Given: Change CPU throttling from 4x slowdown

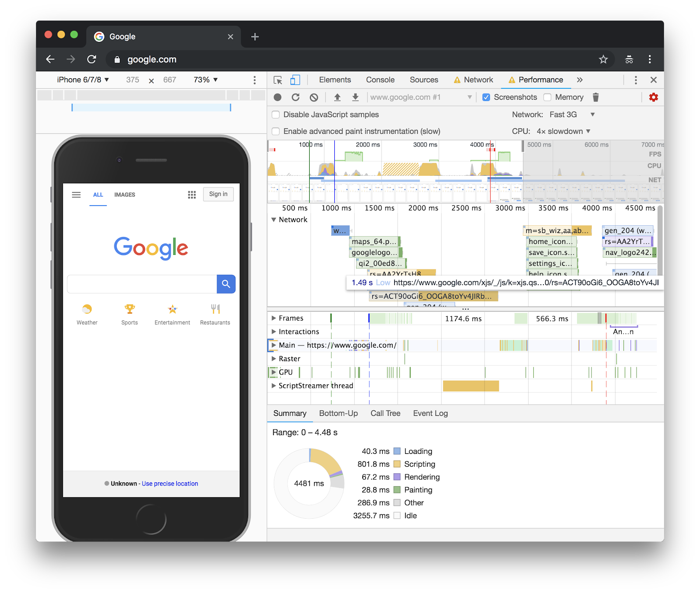Looking at the screenshot, I should click(x=563, y=131).
